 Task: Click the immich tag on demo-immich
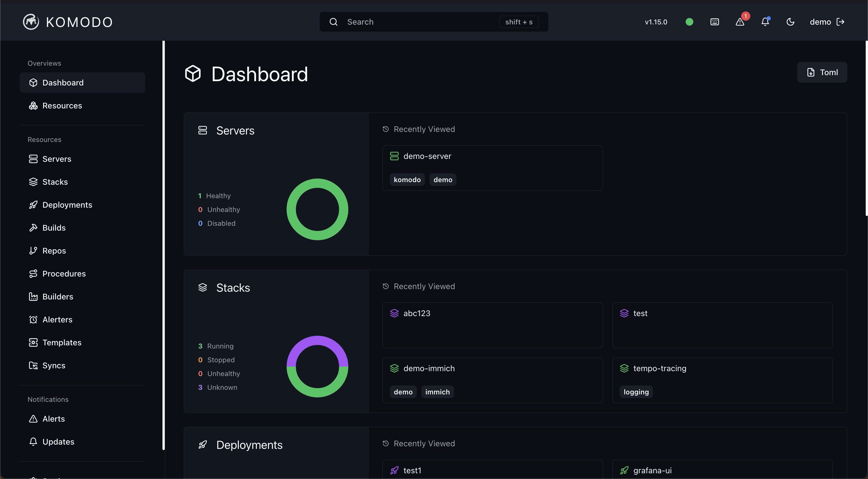437,392
